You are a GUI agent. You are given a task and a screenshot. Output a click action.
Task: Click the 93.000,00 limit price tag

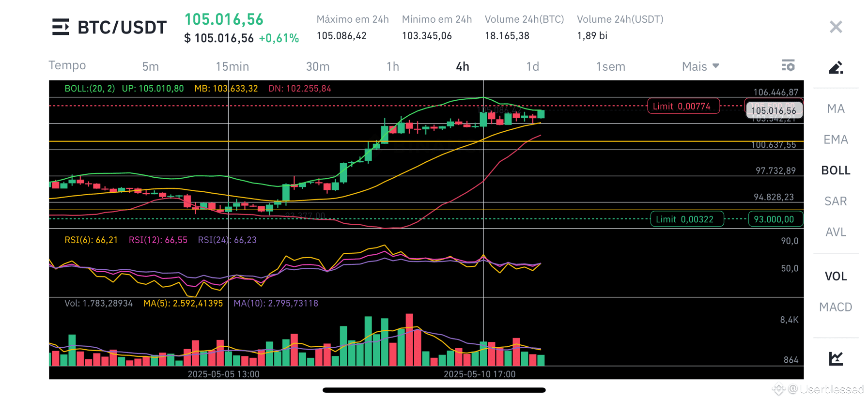(x=775, y=219)
